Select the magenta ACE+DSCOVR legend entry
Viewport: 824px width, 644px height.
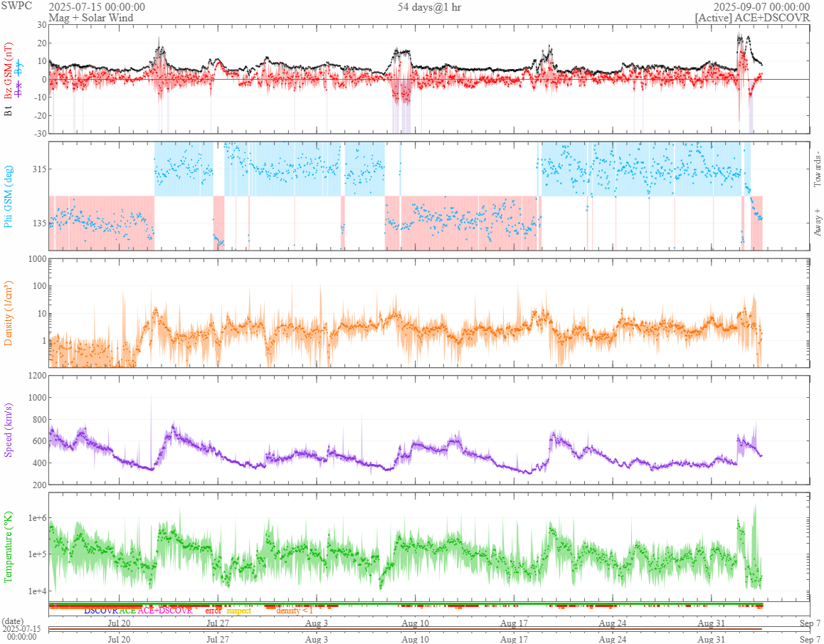pos(165,611)
